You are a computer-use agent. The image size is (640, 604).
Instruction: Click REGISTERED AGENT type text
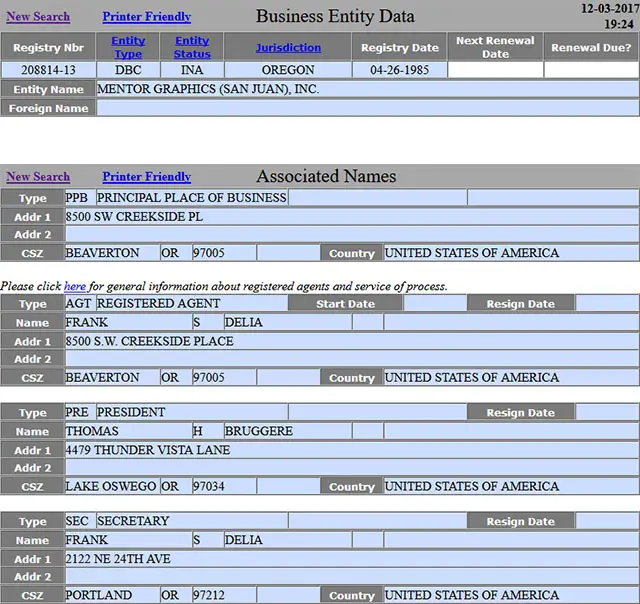158,303
